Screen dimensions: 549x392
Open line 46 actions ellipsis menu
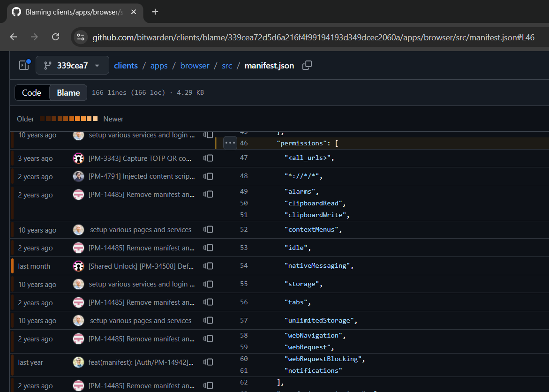[x=230, y=143]
